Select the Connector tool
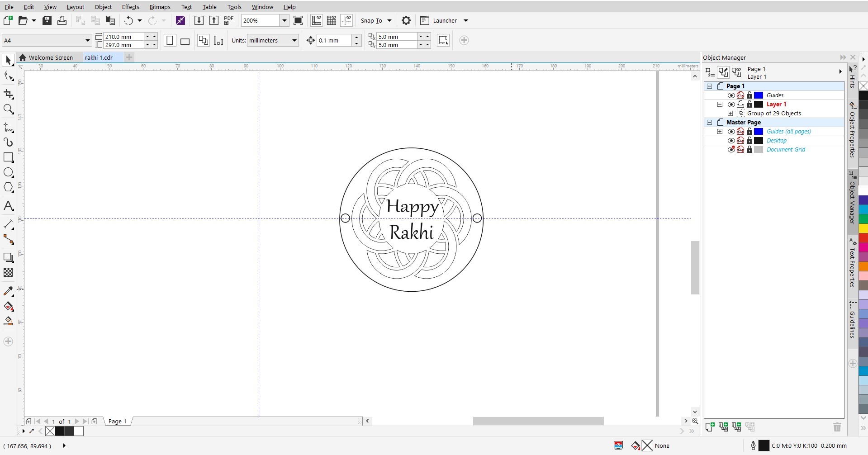Viewport: 868px width, 455px height. click(8, 239)
